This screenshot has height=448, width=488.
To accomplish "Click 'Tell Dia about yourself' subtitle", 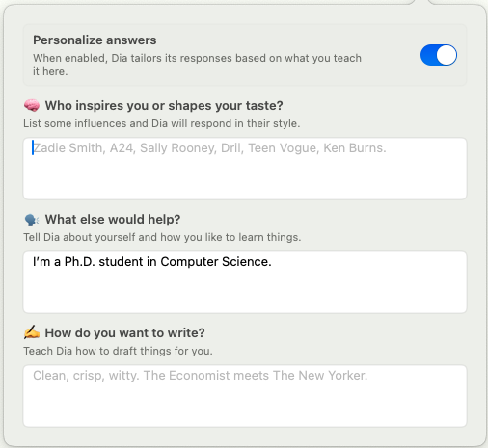I will pos(162,237).
